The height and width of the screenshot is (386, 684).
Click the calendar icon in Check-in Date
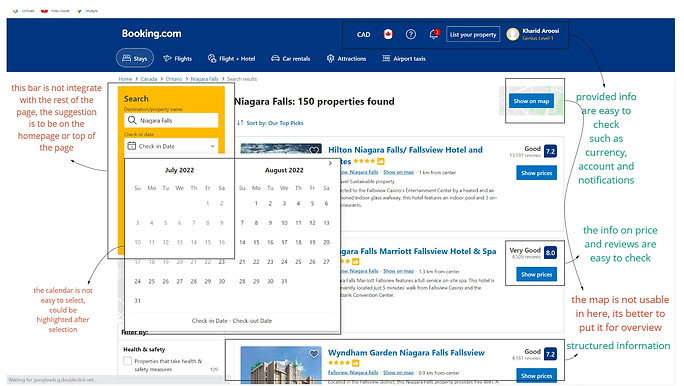[x=131, y=146]
